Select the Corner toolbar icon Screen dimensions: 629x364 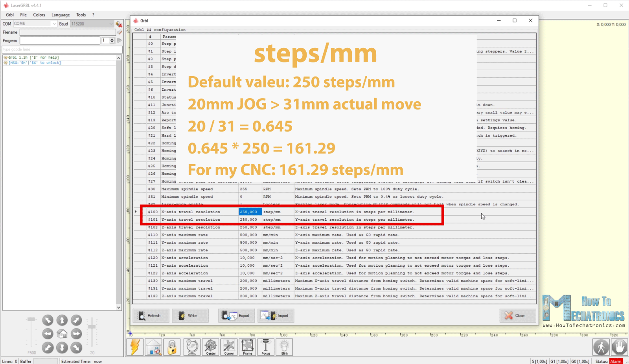pos(229,347)
